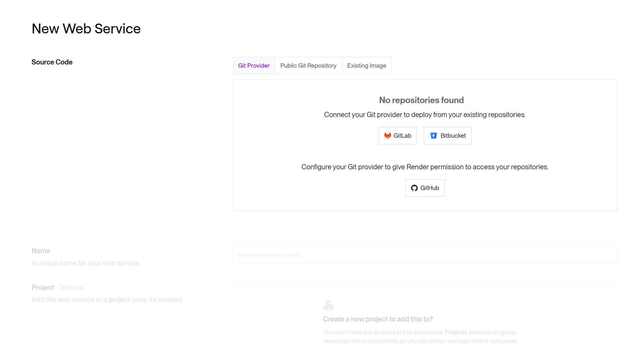
Task: Switch to the Git Provider tab
Action: tap(254, 66)
